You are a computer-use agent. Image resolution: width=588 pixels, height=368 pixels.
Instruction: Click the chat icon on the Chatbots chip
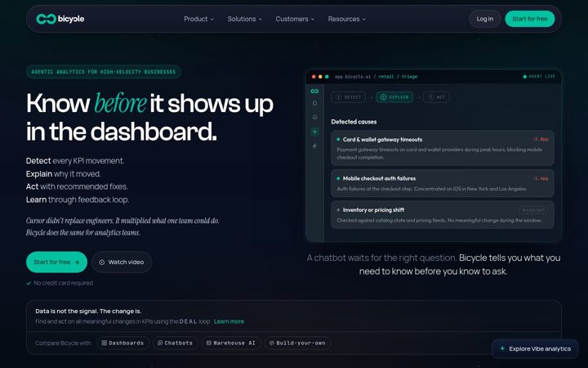[x=160, y=343]
